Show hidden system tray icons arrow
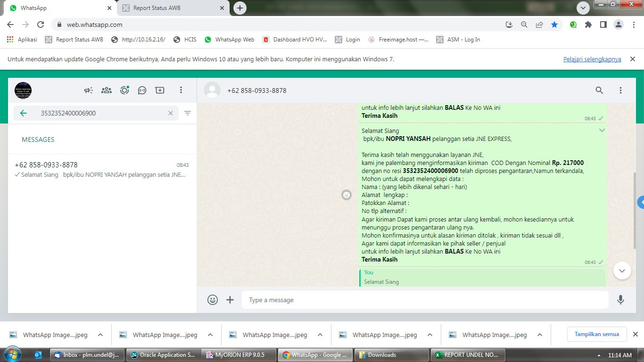This screenshot has width=644, height=362. 599,355
